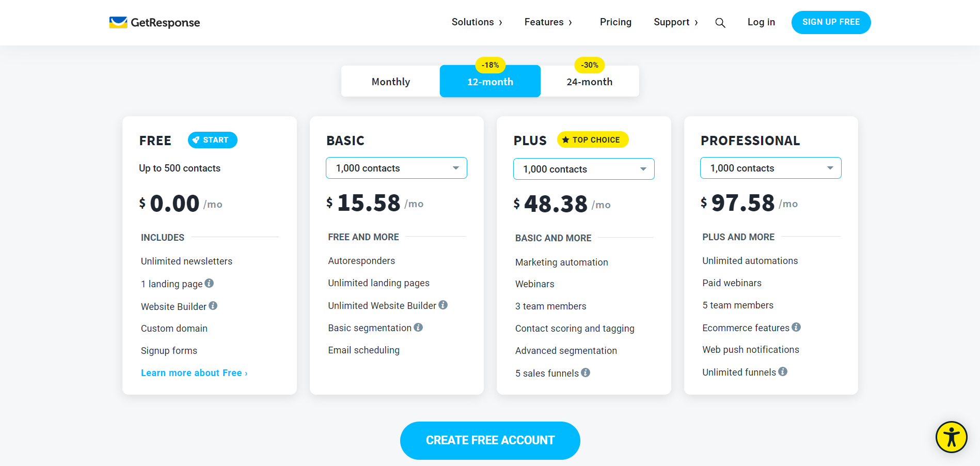Click SIGN UP FREE button
Screen dimensions: 980x466
coord(831,22)
